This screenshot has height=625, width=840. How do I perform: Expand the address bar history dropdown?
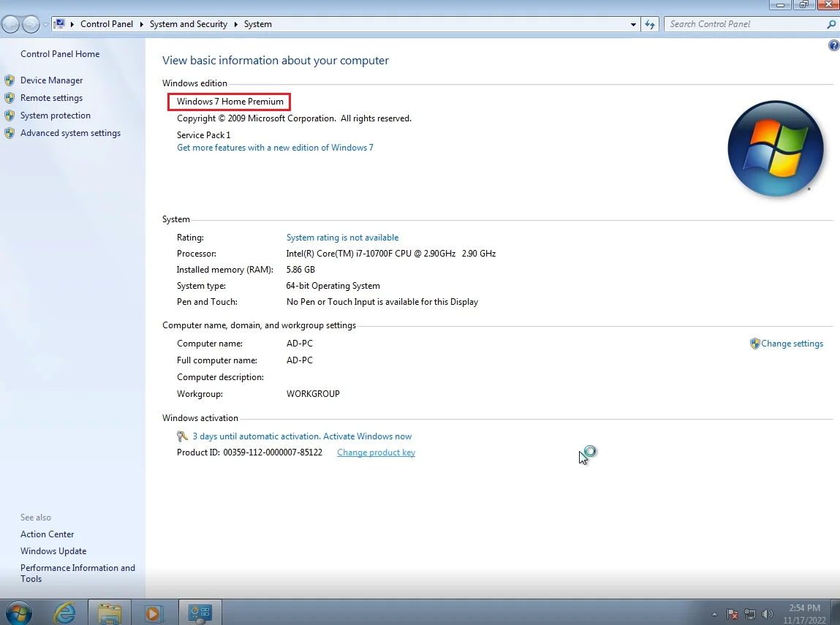(633, 23)
